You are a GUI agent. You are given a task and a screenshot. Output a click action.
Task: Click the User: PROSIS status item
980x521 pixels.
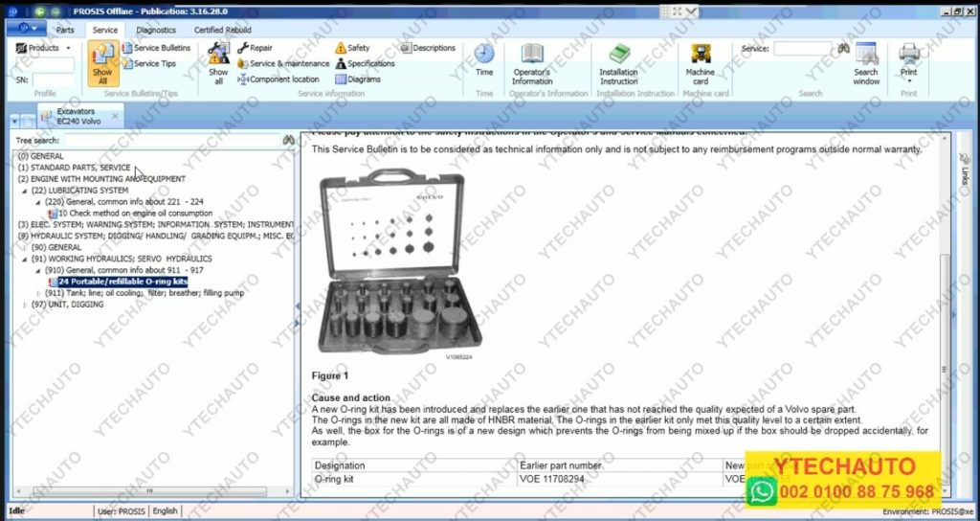point(122,511)
